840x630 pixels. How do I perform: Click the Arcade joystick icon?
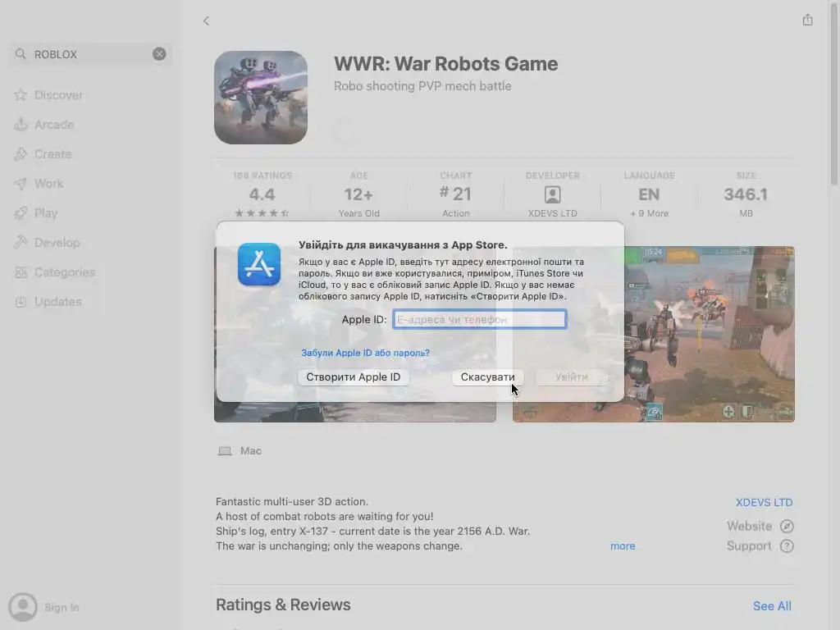pyautogui.click(x=21, y=125)
